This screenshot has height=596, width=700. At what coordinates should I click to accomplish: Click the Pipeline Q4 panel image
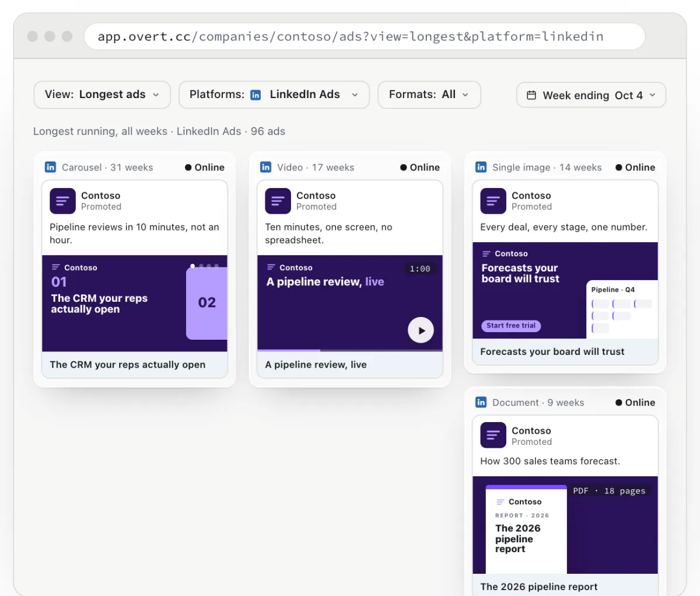(x=622, y=309)
